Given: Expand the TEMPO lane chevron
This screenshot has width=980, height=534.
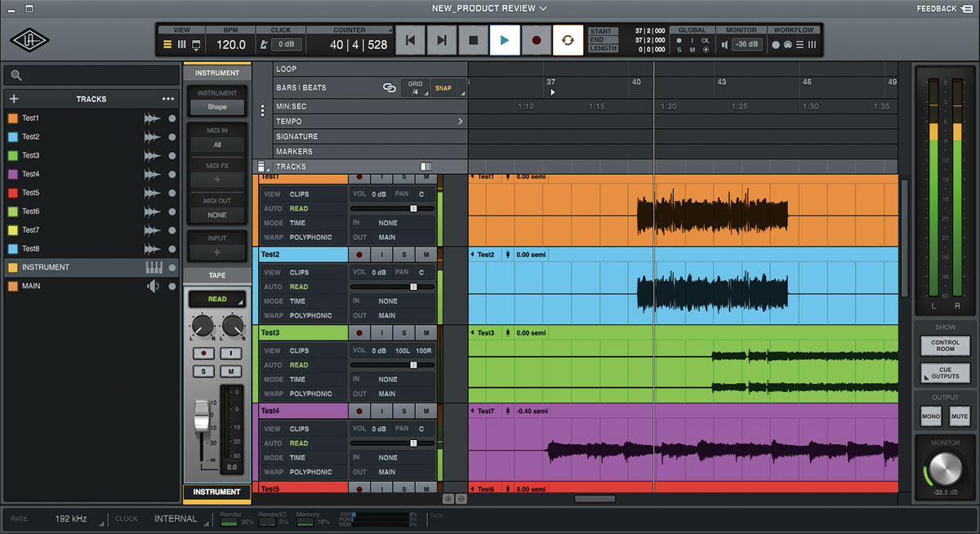Looking at the screenshot, I should [459, 120].
